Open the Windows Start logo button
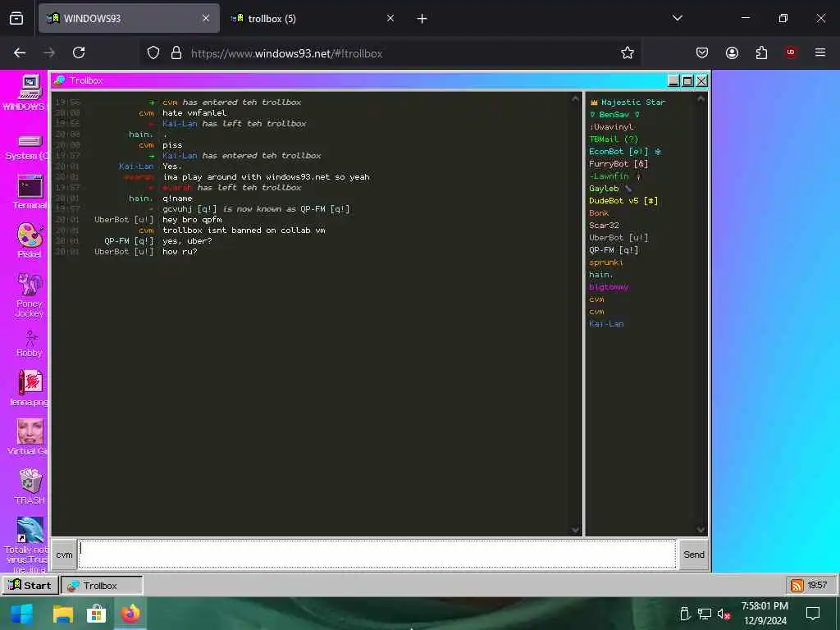Viewport: 840px width, 630px height. 22,614
